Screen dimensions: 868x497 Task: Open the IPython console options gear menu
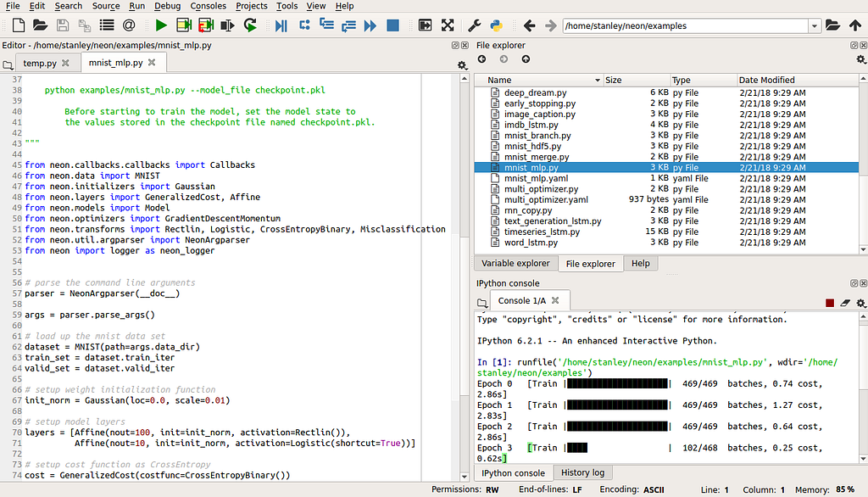(860, 303)
